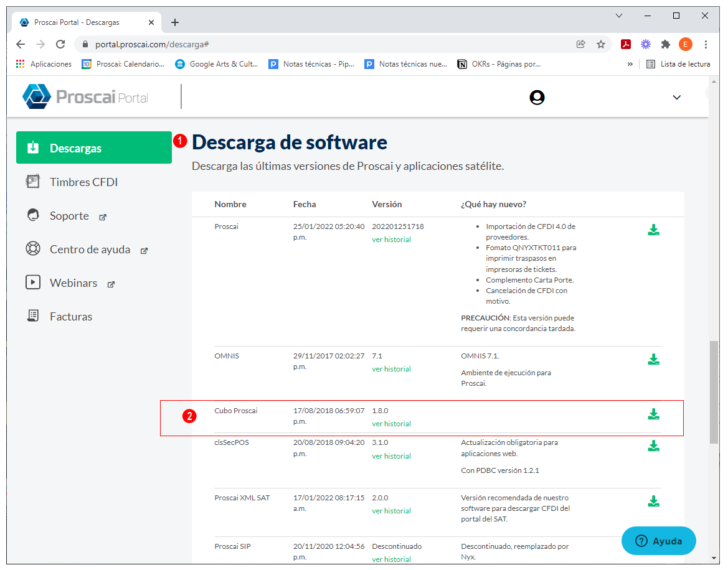
Task: View version history for Proscai
Action: click(x=391, y=240)
